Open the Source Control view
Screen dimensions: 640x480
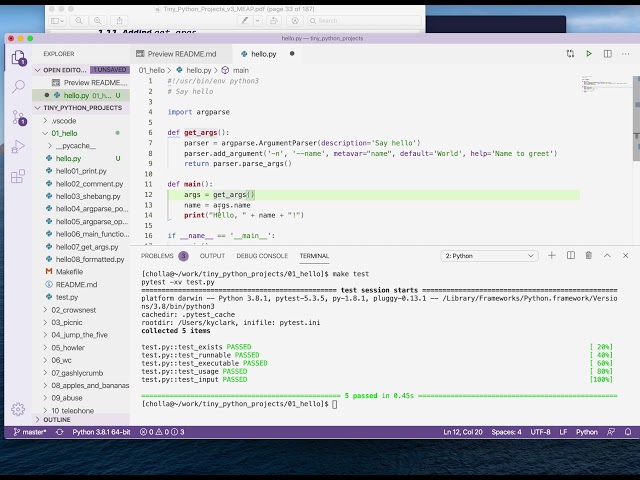(x=18, y=118)
